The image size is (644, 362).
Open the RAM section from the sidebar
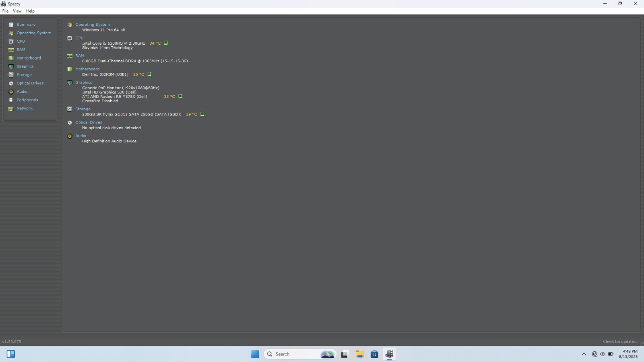(x=21, y=50)
